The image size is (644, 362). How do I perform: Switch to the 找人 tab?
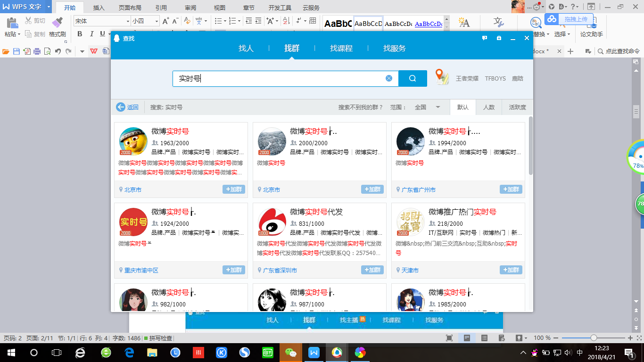click(246, 49)
